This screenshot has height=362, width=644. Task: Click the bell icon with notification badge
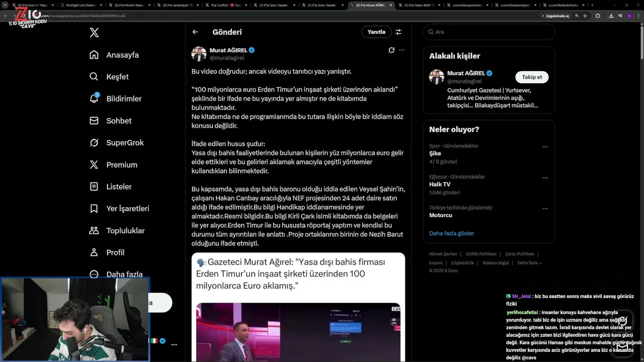(94, 99)
